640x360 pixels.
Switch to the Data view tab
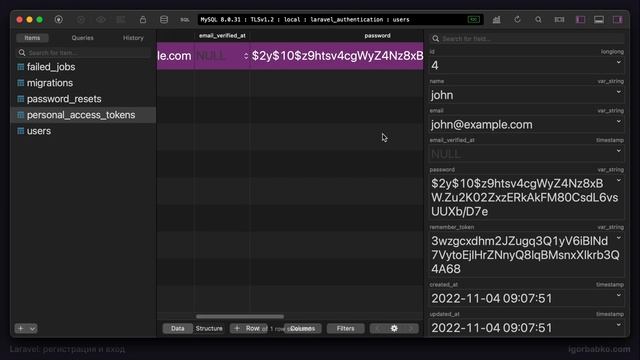[178, 328]
